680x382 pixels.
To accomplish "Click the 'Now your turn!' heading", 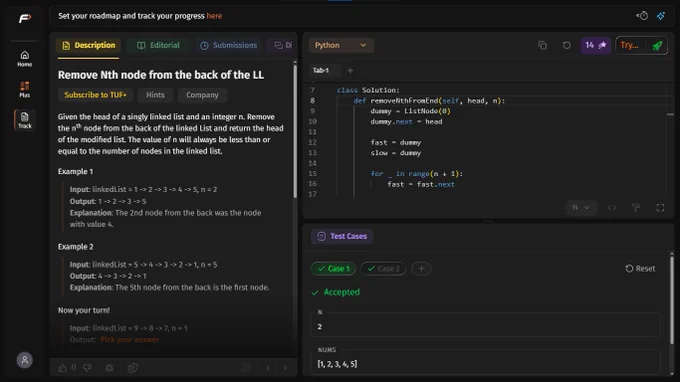I will (84, 310).
